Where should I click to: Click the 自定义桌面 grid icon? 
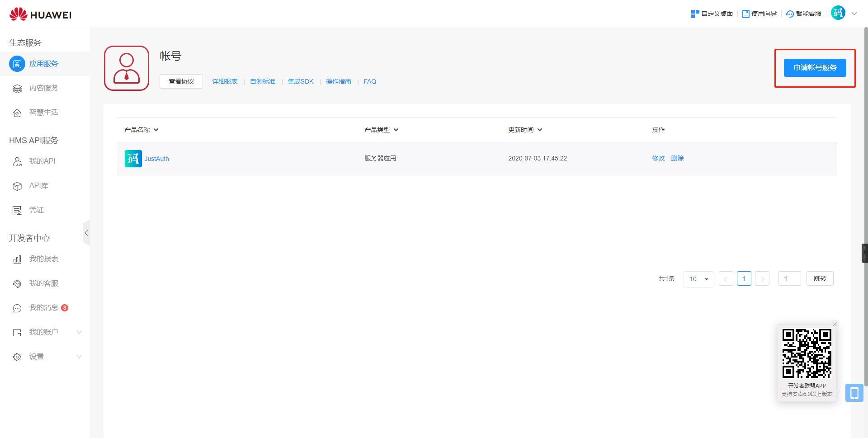695,14
